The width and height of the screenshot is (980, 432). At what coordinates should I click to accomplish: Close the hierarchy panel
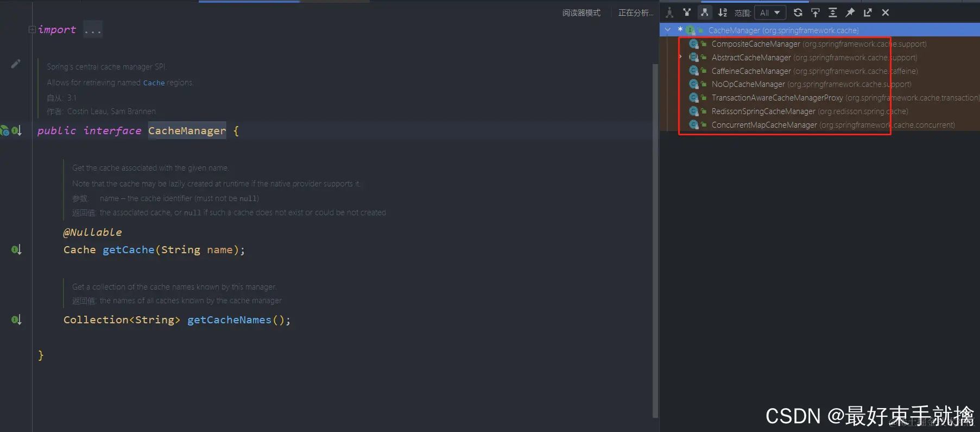pos(886,12)
